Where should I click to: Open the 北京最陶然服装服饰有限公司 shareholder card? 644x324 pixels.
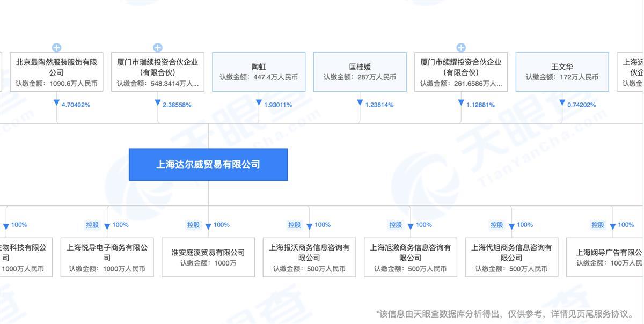[56, 72]
